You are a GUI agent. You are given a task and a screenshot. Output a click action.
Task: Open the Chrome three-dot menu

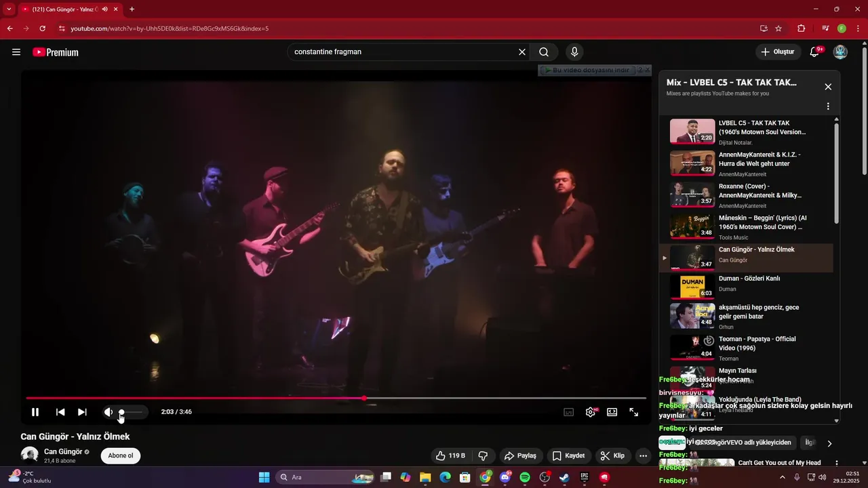[859, 28]
